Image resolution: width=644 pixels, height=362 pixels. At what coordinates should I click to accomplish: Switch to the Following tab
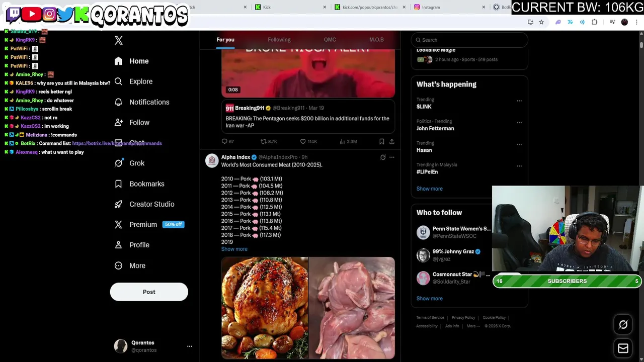click(279, 40)
